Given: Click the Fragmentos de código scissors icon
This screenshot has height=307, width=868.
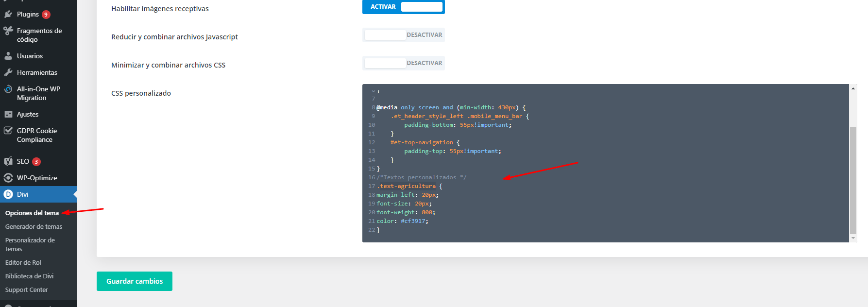Looking at the screenshot, I should 8,31.
